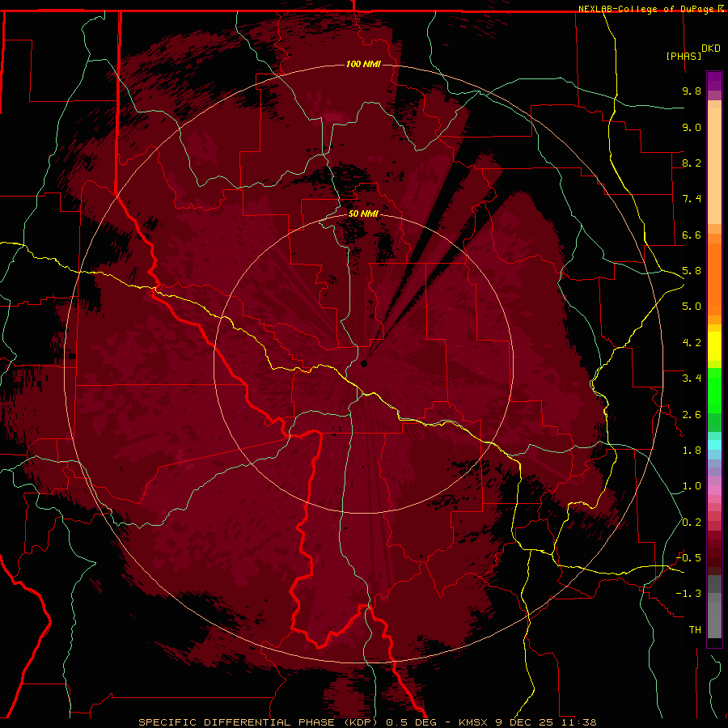Click the 9 DEC 25 date text
The width and height of the screenshot is (728, 728).
click(x=526, y=722)
